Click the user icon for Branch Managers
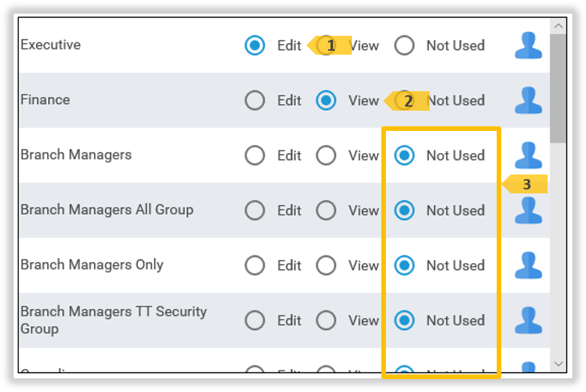The width and height of the screenshot is (586, 392). coord(528,155)
